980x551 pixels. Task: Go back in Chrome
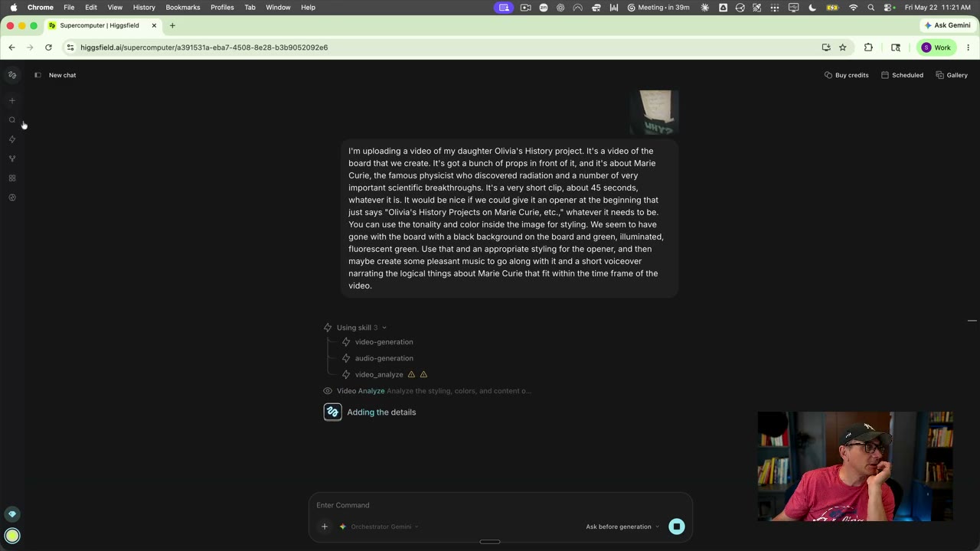(x=11, y=47)
